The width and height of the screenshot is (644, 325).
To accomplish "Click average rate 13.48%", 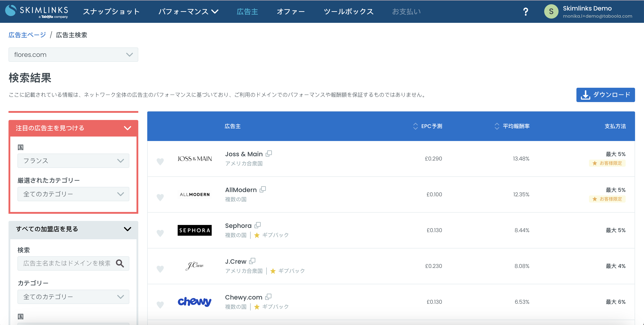I will tap(521, 158).
